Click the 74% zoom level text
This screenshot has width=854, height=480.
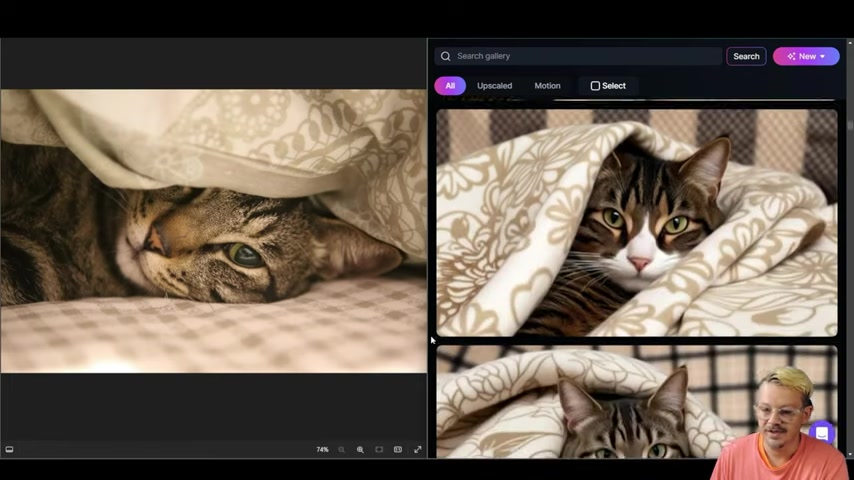tap(322, 449)
